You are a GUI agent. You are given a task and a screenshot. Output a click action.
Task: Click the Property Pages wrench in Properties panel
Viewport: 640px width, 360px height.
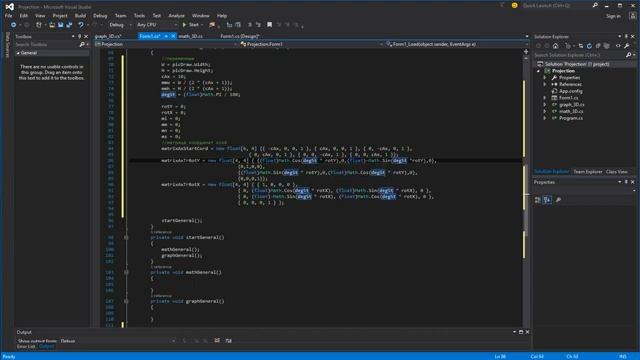[558, 200]
